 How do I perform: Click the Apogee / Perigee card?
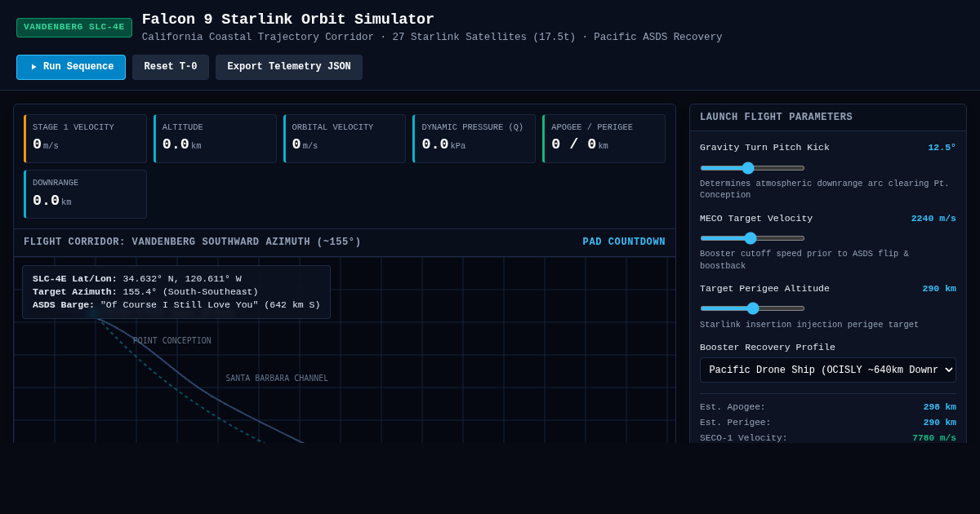tap(604, 139)
